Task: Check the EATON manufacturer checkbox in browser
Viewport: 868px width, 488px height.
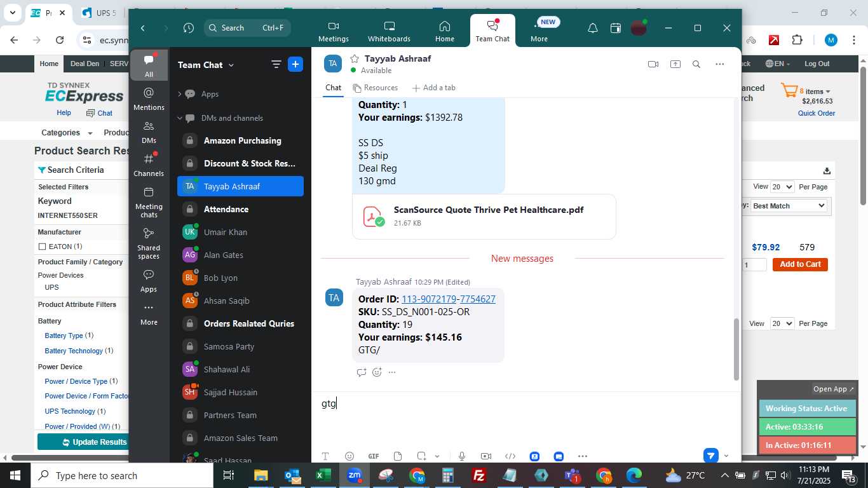Action: click(x=42, y=247)
